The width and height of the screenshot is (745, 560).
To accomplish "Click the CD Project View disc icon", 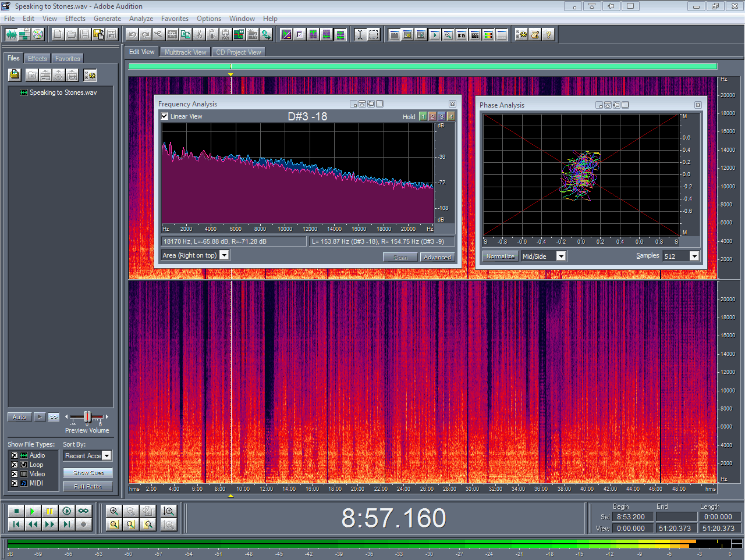I will pyautogui.click(x=38, y=35).
